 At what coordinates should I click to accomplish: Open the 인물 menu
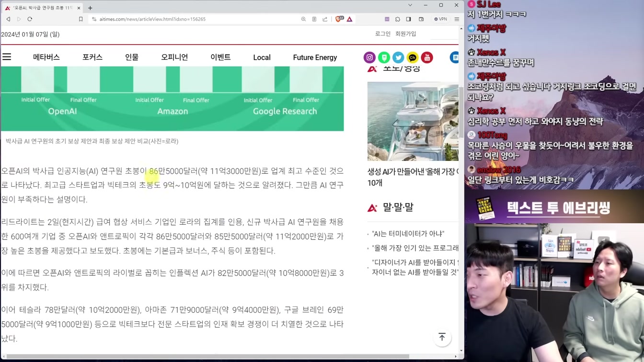coord(132,57)
